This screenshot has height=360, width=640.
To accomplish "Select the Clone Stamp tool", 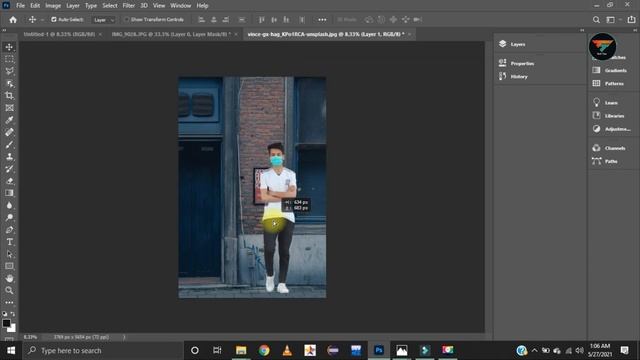I will [x=9, y=156].
